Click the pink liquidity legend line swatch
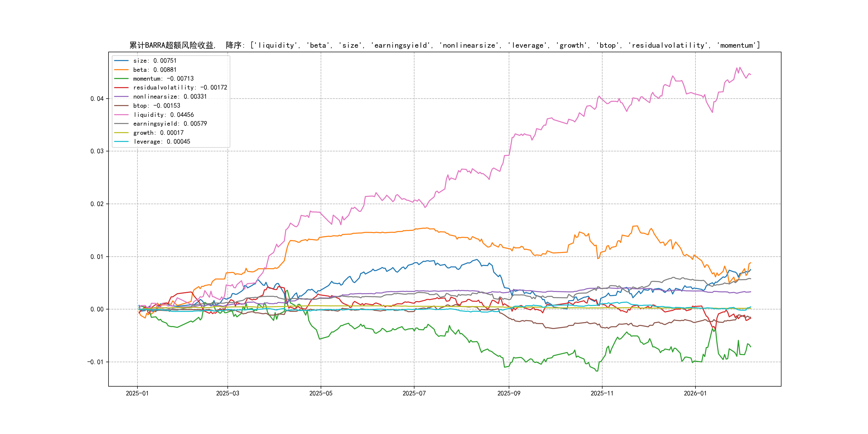This screenshot has width=868, height=434. tap(121, 115)
